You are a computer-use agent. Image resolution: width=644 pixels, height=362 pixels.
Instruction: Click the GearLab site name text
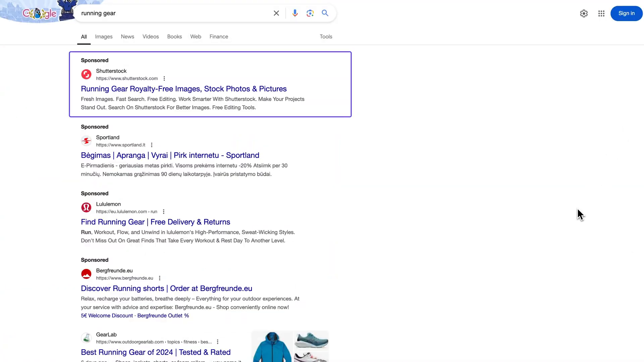[x=106, y=335]
